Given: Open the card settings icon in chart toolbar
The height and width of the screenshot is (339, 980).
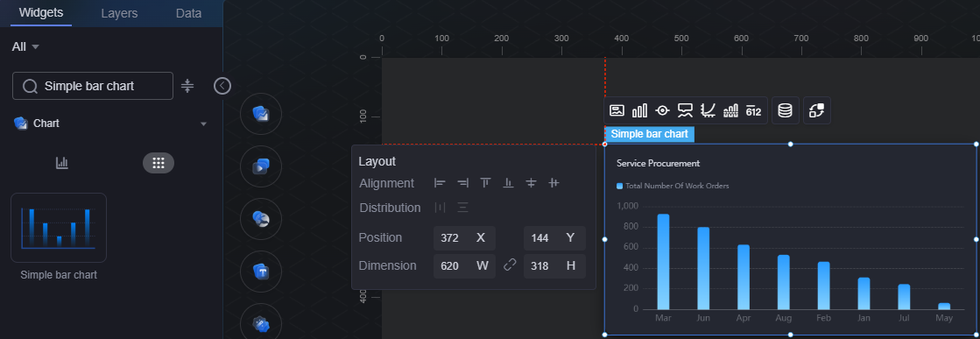Looking at the screenshot, I should 617,110.
